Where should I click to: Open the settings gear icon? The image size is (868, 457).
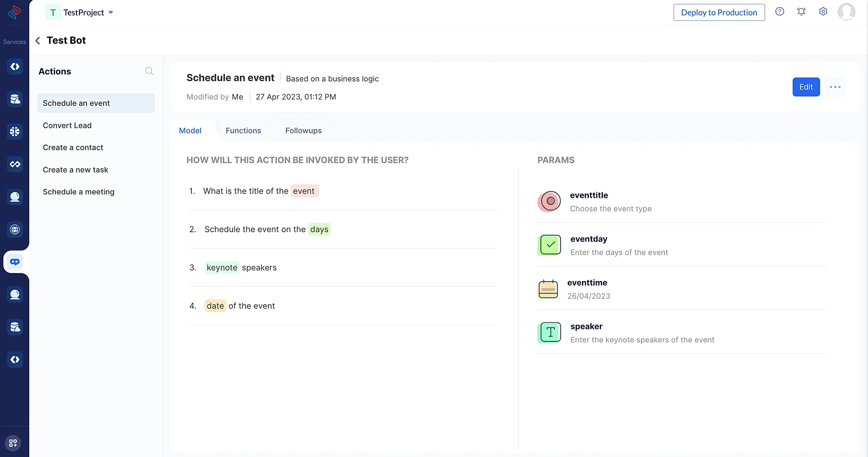coord(823,12)
